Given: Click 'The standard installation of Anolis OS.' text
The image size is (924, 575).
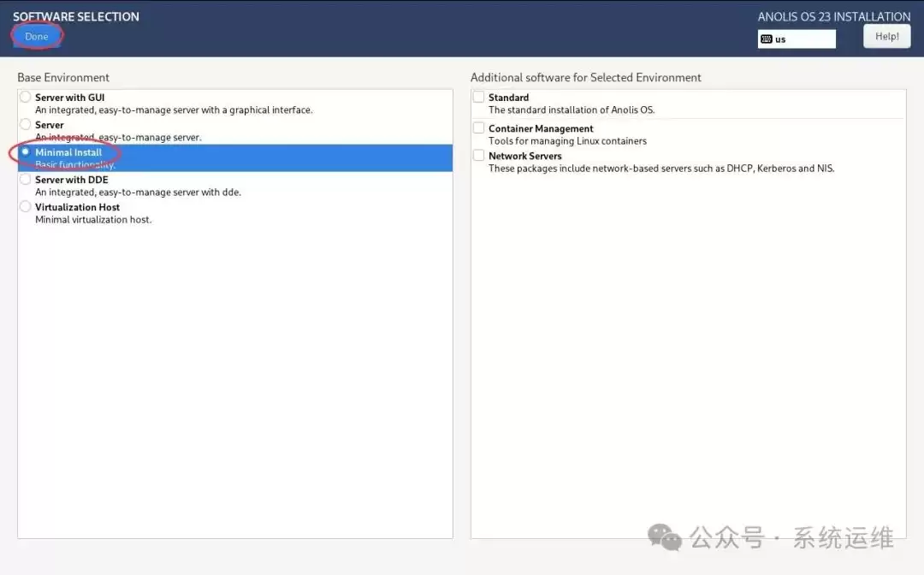Looking at the screenshot, I should tap(572, 110).
